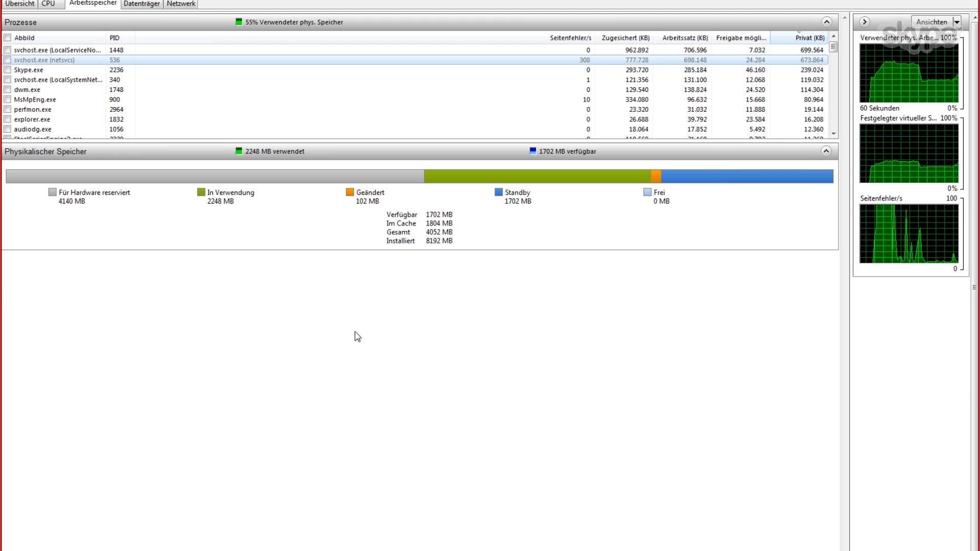
Task: Click the Seitenfehler/s graph
Action: click(x=909, y=234)
